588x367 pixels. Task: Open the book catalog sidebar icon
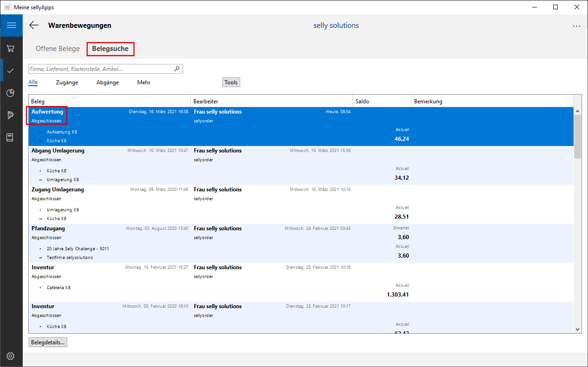[11, 138]
